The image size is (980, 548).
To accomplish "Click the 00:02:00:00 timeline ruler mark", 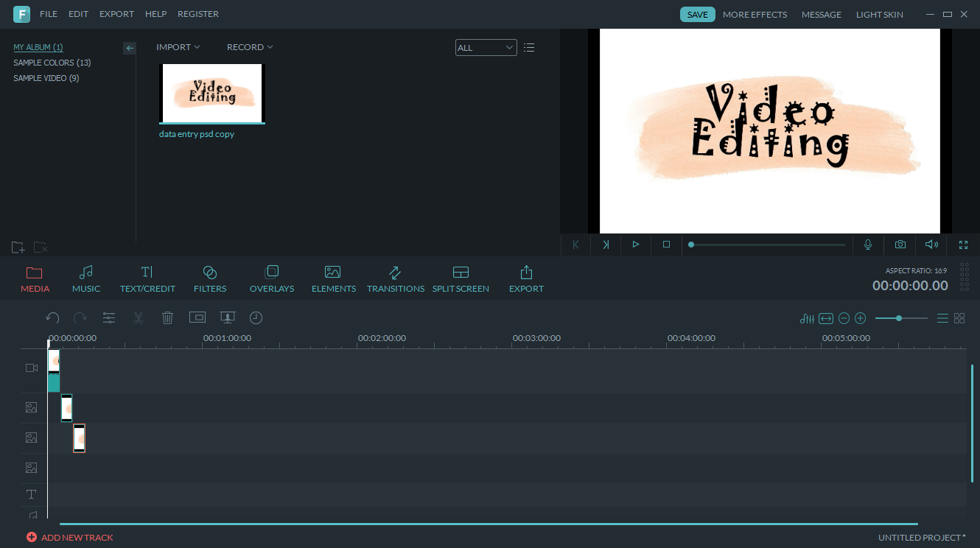I will [382, 338].
